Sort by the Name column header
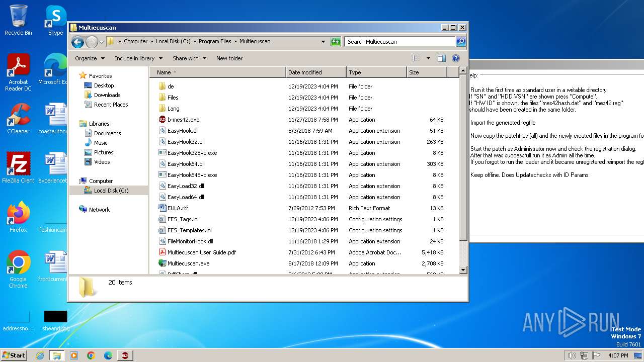Image resolution: width=644 pixels, height=362 pixels. [218, 72]
